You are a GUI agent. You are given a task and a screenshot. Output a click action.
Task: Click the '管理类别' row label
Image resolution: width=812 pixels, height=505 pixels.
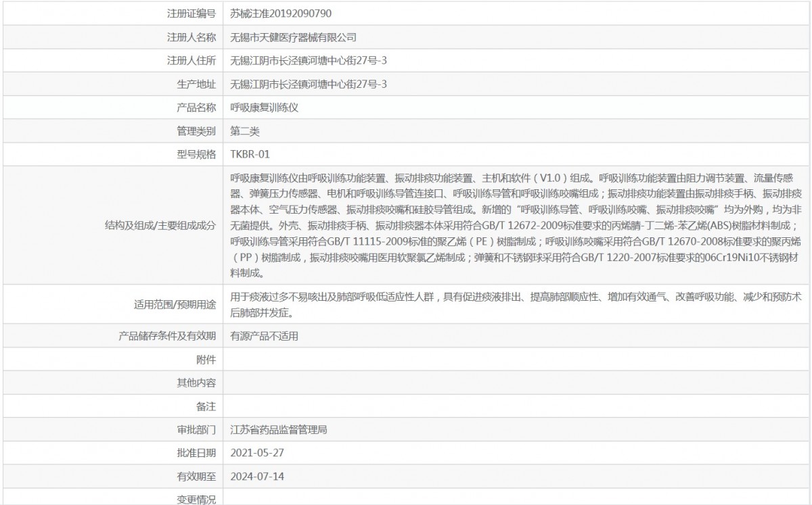click(x=196, y=131)
